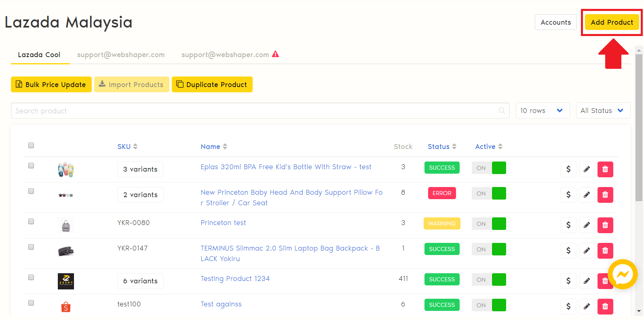This screenshot has width=644, height=321.
Task: Open pricing for TERMINUS Slimmac backpack row
Action: (568, 251)
